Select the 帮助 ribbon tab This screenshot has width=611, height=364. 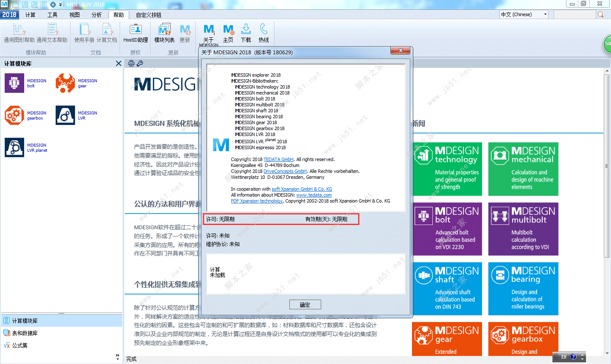118,15
